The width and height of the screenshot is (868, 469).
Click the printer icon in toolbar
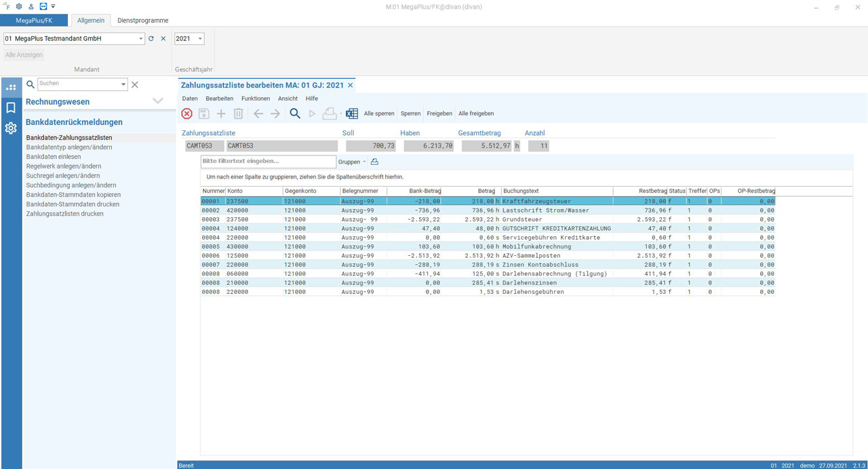(330, 113)
